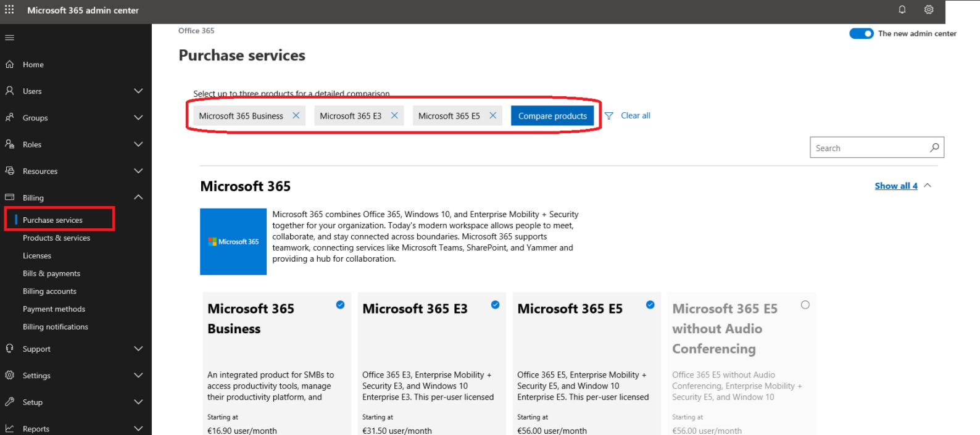Expand the Reports menu chevron
Screen dimensions: 980x435
click(138, 428)
